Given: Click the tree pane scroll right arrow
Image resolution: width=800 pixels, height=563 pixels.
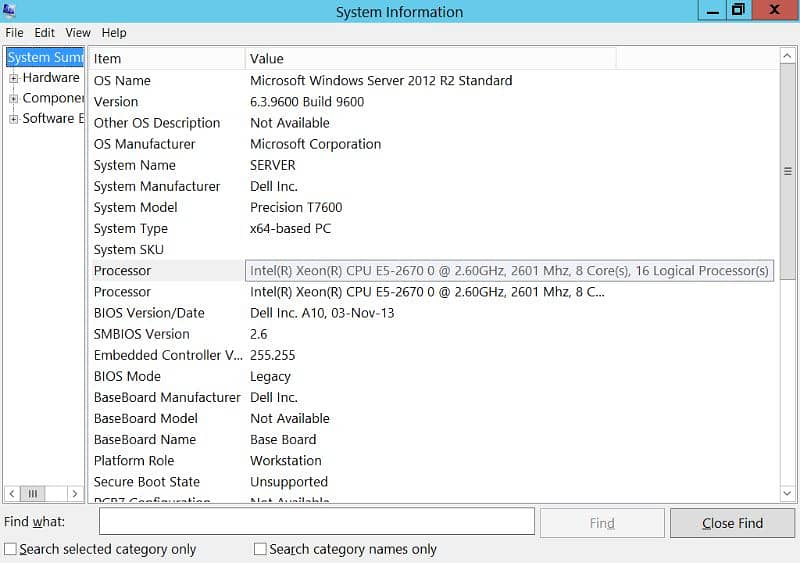Looking at the screenshot, I should [x=74, y=494].
